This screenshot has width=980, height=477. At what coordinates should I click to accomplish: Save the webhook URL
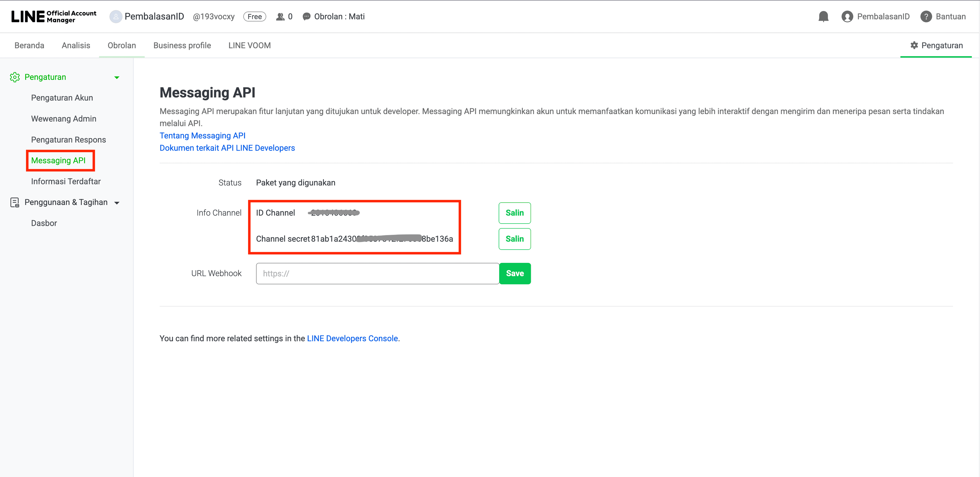(515, 274)
